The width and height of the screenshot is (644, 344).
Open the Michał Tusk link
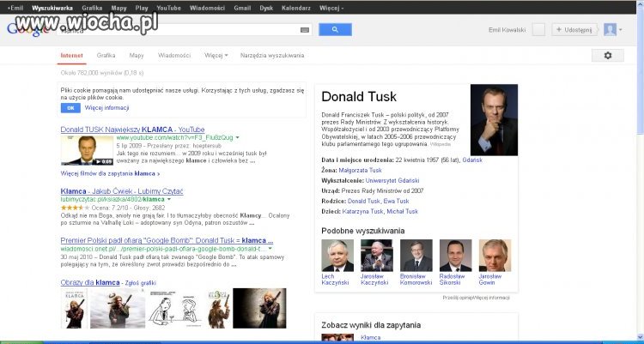tap(403, 211)
